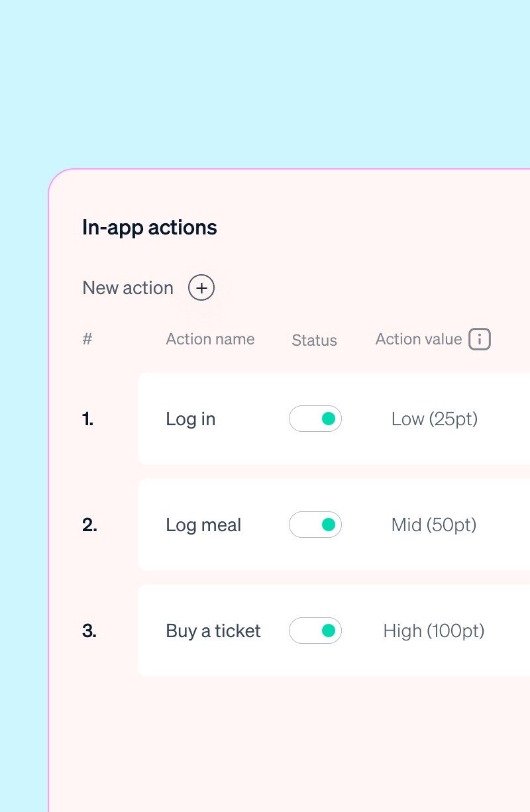Open the Low (25pt) action value
530x812 pixels.
click(435, 419)
